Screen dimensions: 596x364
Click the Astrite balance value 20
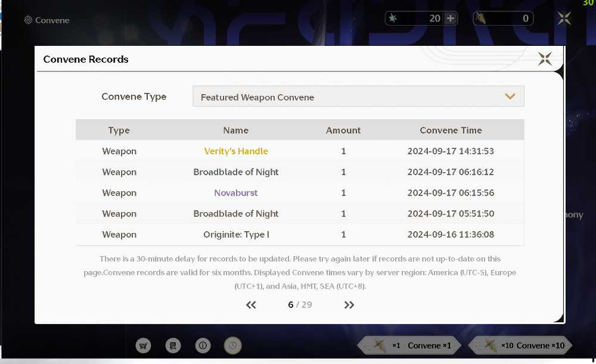435,18
